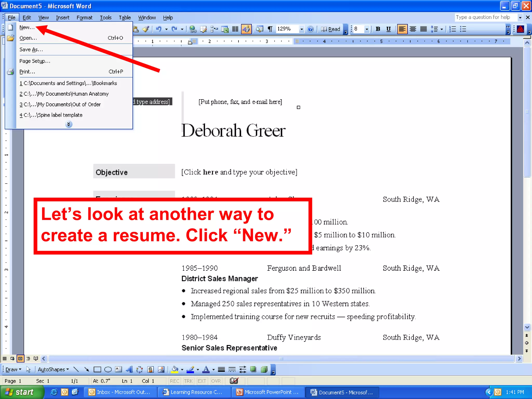Click the Undo arrow icon
This screenshot has width=532, height=399.
(x=158, y=29)
